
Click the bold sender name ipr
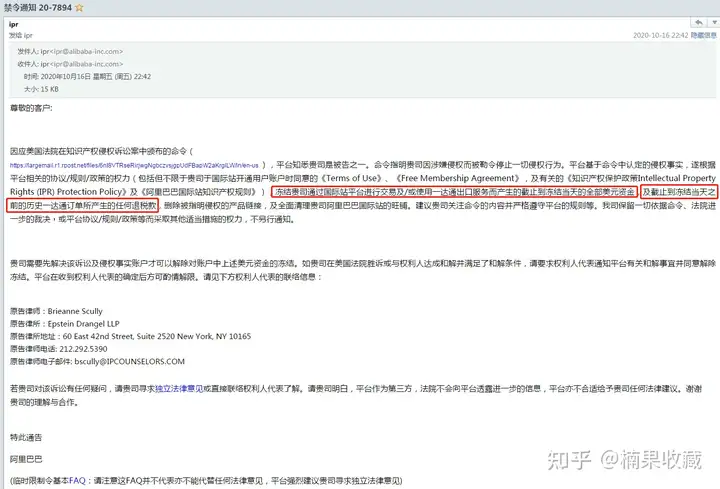click(14, 24)
